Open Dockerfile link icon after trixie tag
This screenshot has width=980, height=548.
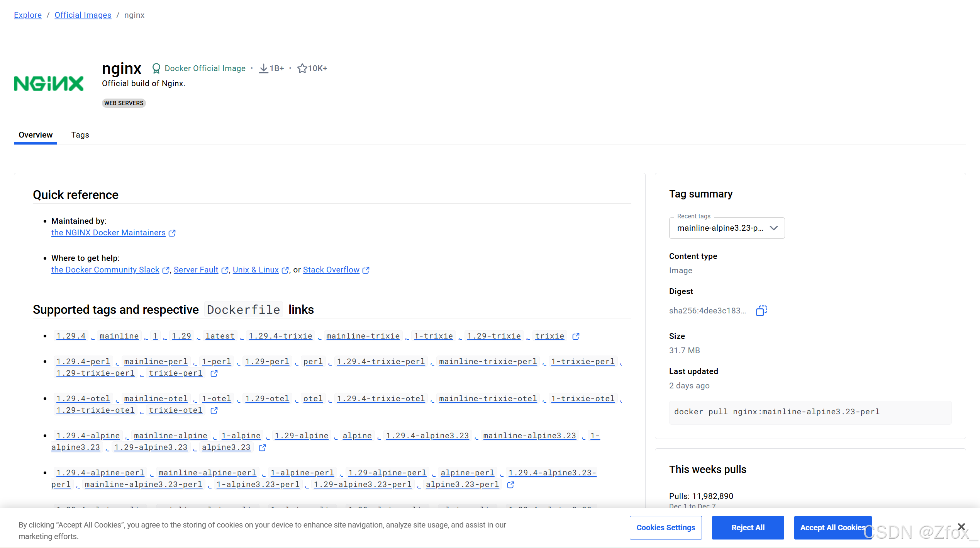pyautogui.click(x=576, y=336)
